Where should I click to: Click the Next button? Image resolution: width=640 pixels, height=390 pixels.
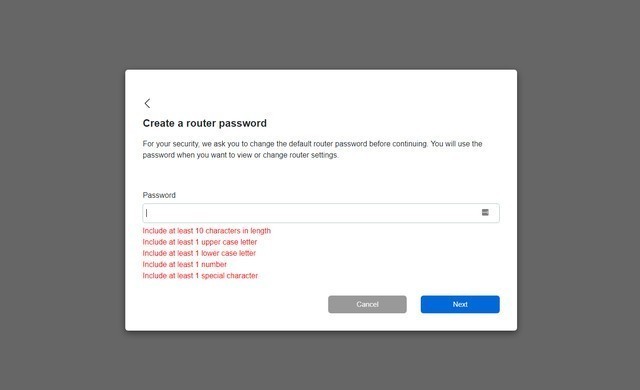point(460,304)
